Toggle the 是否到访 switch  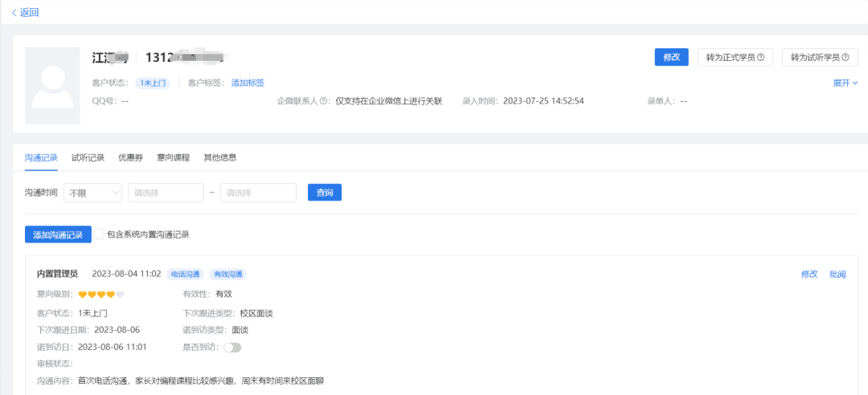click(232, 348)
